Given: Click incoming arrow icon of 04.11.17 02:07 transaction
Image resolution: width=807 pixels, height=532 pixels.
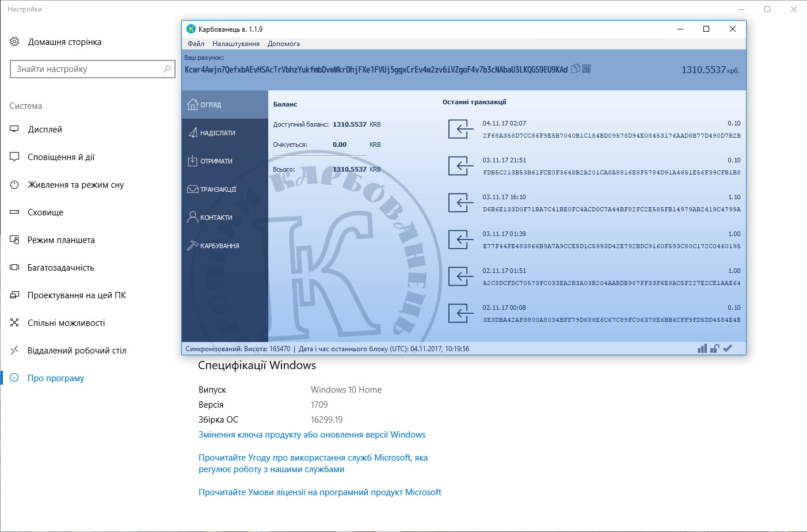Looking at the screenshot, I should 461,129.
